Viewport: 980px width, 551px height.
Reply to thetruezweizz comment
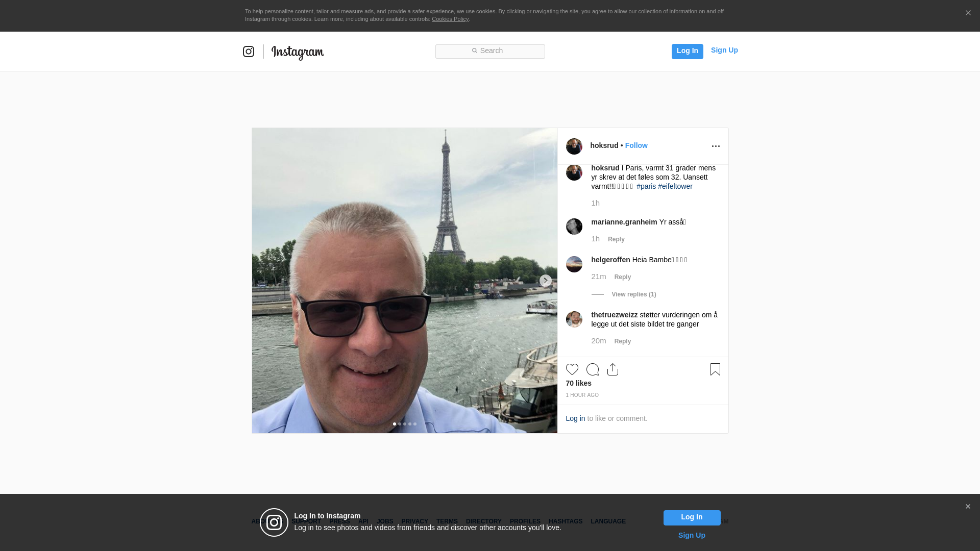point(622,341)
